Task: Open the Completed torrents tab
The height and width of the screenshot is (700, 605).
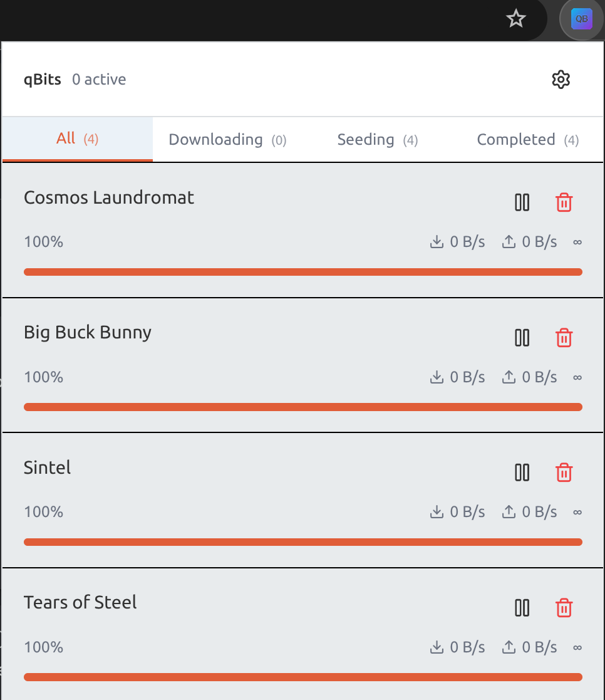Action: 527,139
